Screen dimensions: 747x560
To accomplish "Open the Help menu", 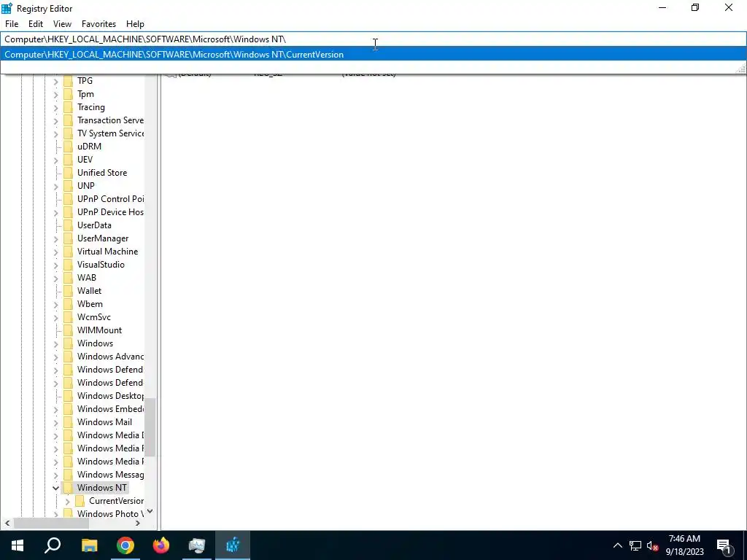I will tap(135, 24).
